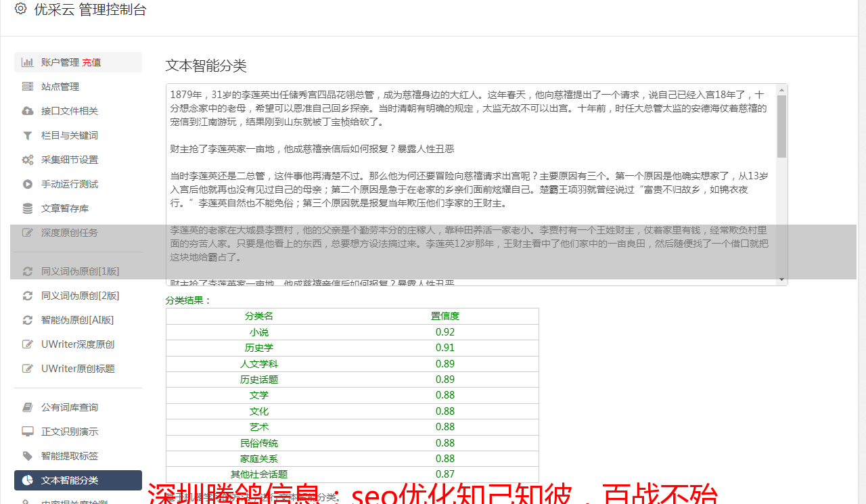
Task: Go to 公有词库查询
Action: [78, 407]
